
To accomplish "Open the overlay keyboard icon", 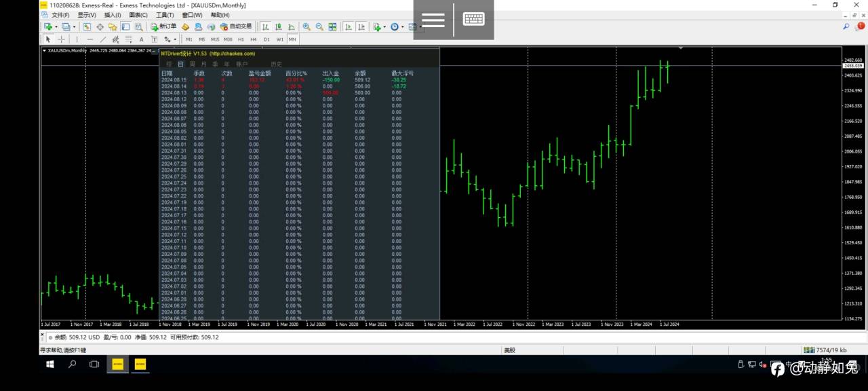I will click(x=474, y=20).
